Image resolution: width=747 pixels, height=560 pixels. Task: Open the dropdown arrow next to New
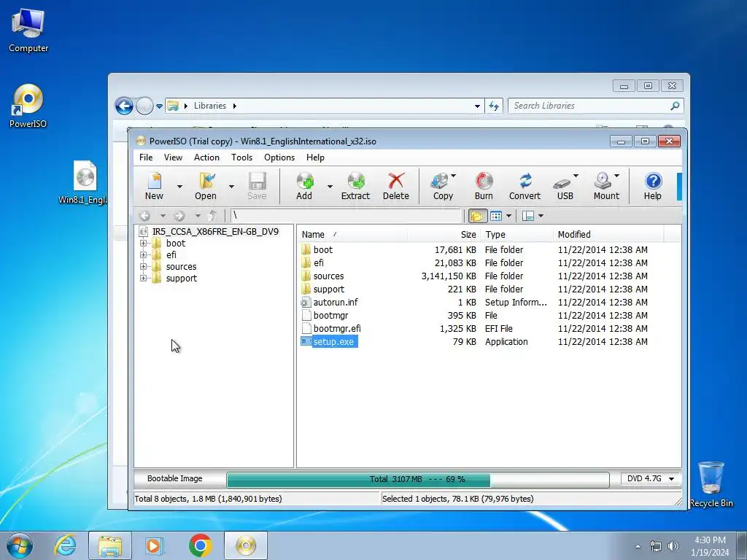(x=179, y=186)
